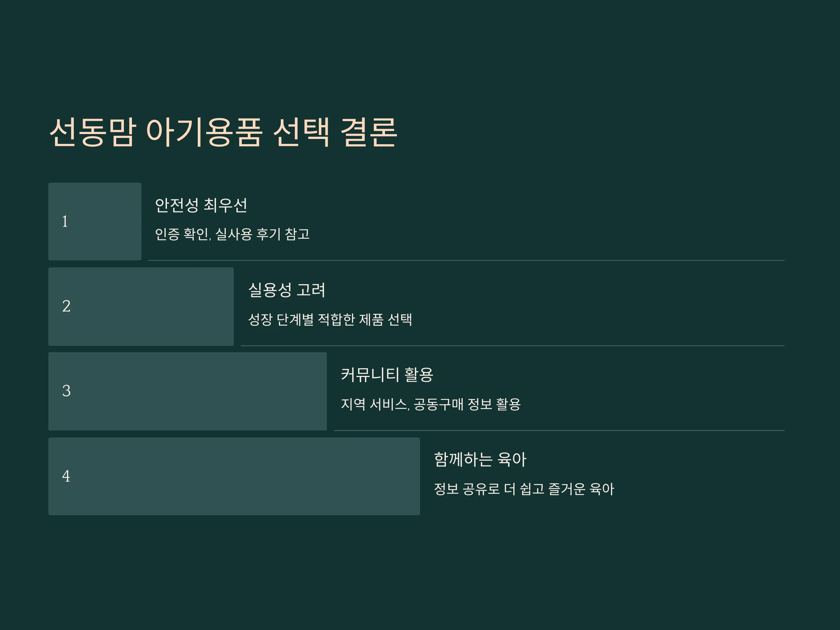Click the text 지역 서비스, 공동구매 정보 활용
The image size is (840, 630).
click(x=430, y=404)
